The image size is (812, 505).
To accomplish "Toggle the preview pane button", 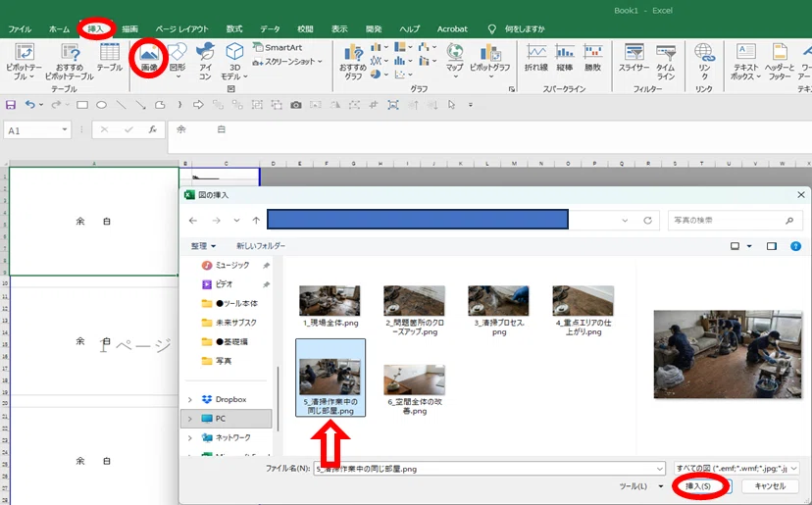I will [772, 246].
